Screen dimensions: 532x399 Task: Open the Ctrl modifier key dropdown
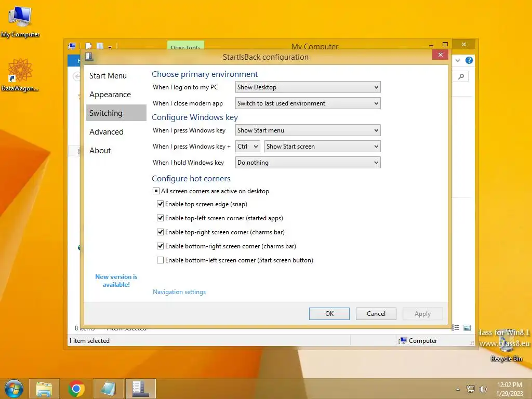[x=248, y=146]
